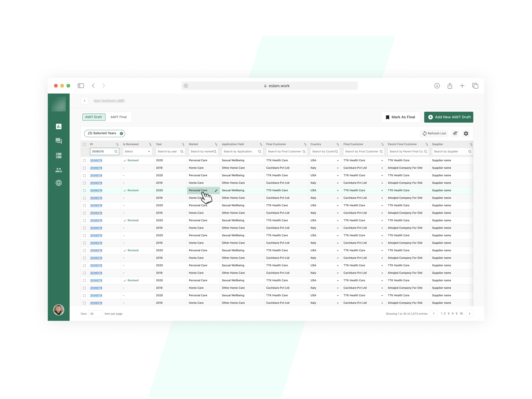Image resolution: width=532 pixels, height=399 pixels.
Task: Open the dashboard analytics icon in sidebar
Action: pos(59,127)
